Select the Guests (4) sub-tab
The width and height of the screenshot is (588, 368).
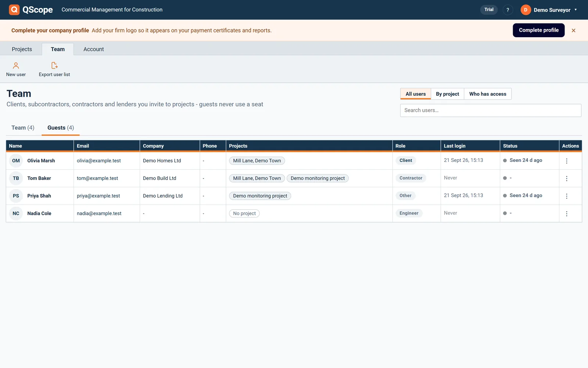61,128
